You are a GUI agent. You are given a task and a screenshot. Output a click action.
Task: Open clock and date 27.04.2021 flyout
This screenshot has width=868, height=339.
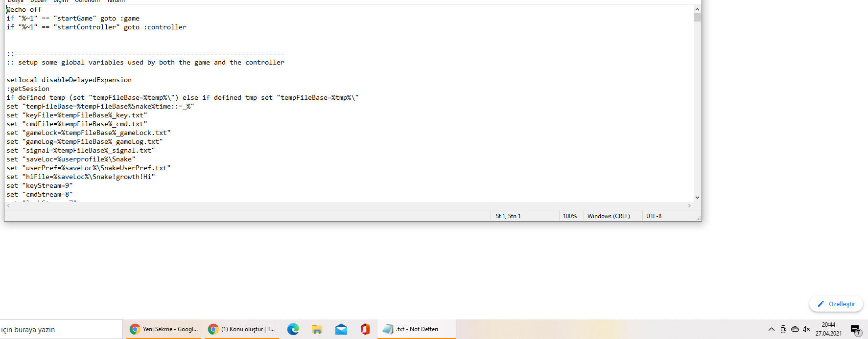point(828,329)
